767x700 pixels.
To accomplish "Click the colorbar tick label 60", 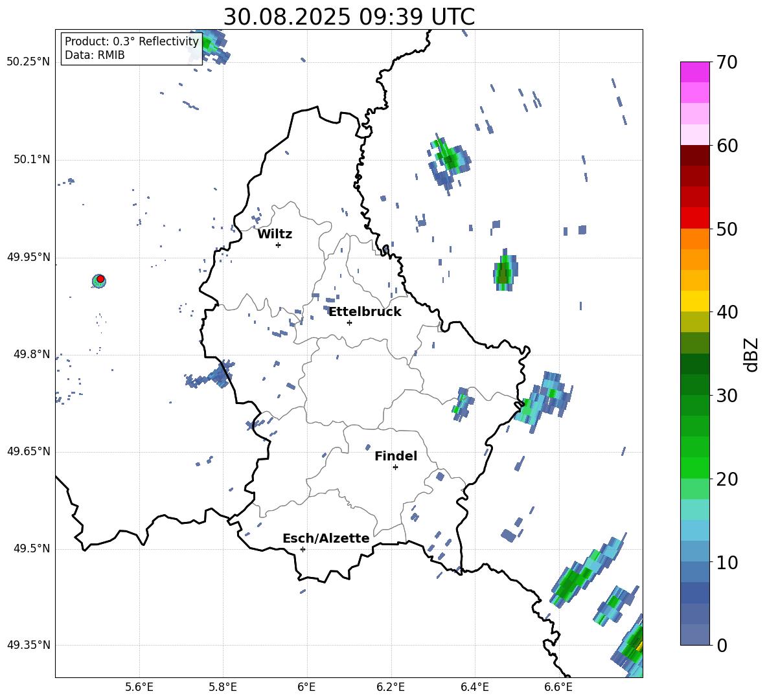I will tap(727, 146).
